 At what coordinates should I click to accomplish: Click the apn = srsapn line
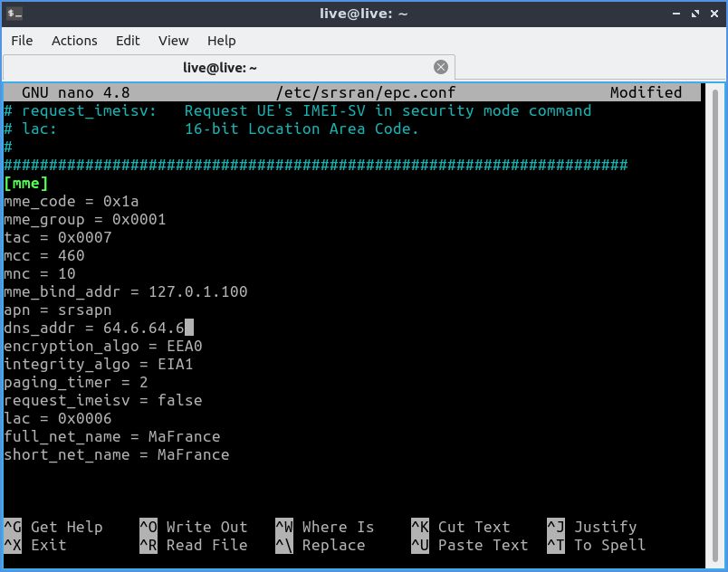coord(58,310)
